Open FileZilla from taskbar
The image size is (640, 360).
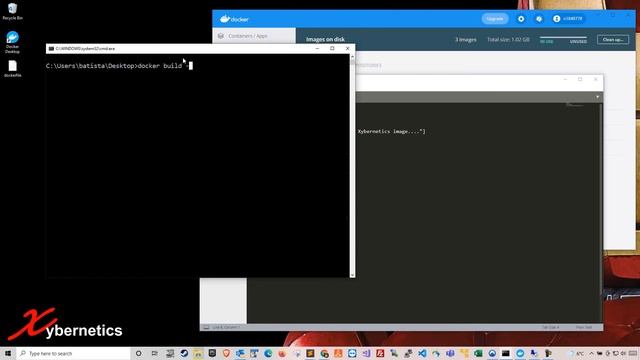(x=380, y=353)
